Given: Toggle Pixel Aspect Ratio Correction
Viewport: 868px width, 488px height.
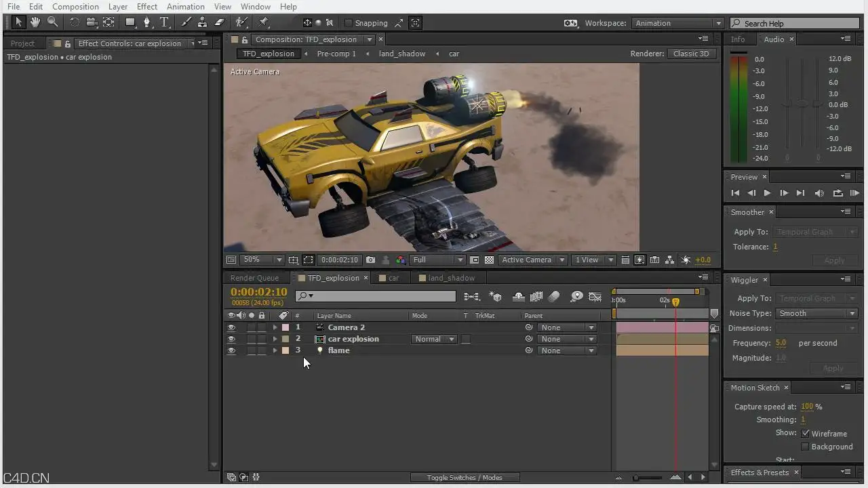Looking at the screenshot, I should click(x=625, y=260).
